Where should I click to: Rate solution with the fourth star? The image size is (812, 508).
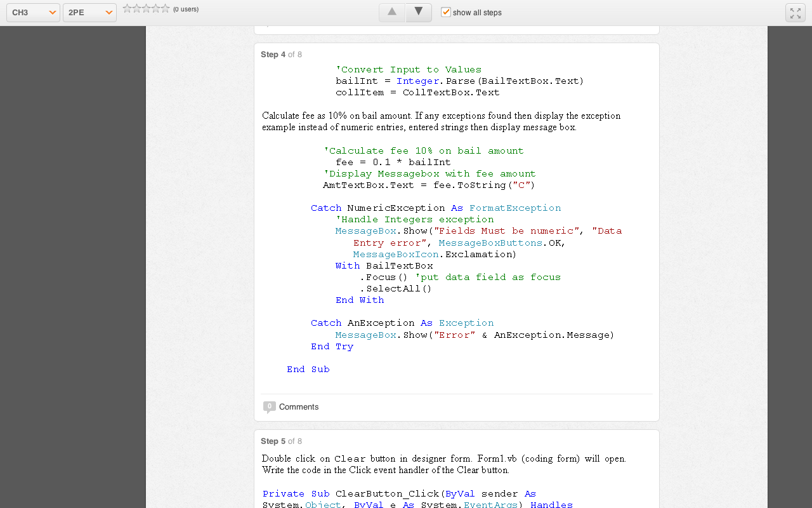coord(155,8)
